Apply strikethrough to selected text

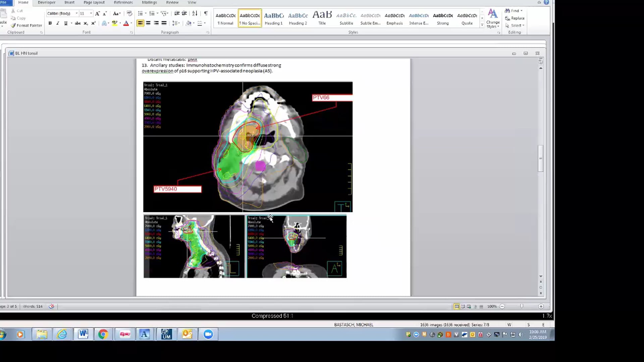77,23
